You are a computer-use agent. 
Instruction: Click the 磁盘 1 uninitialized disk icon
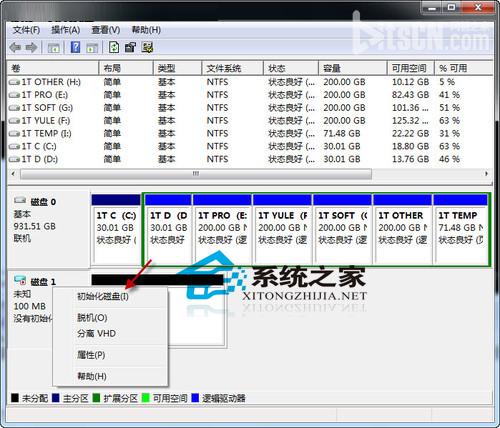tap(20, 280)
